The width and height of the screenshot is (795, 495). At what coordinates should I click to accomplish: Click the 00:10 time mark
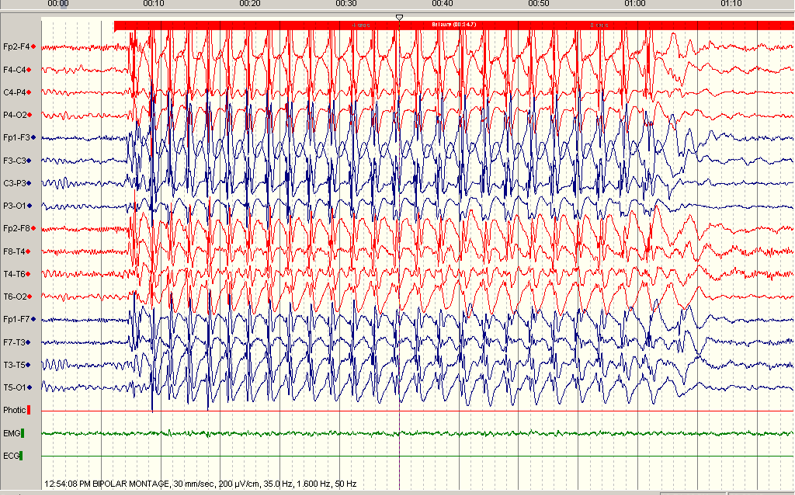click(x=154, y=5)
